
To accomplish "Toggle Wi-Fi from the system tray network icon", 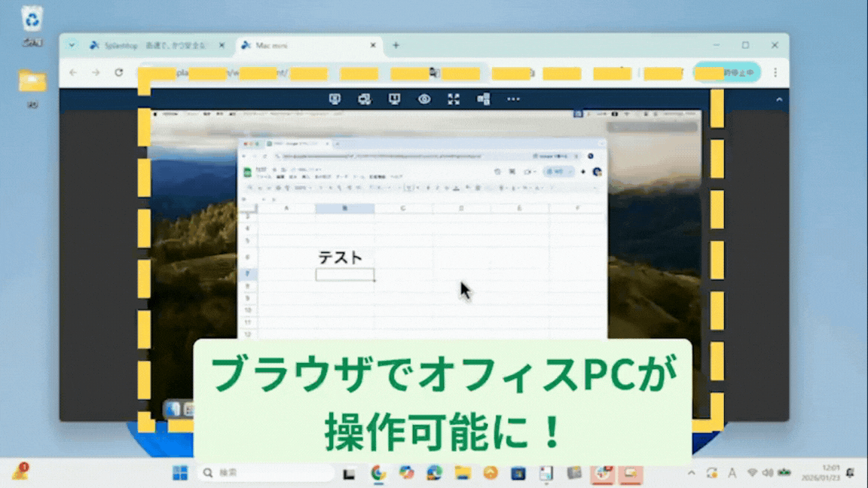I will tap(753, 472).
